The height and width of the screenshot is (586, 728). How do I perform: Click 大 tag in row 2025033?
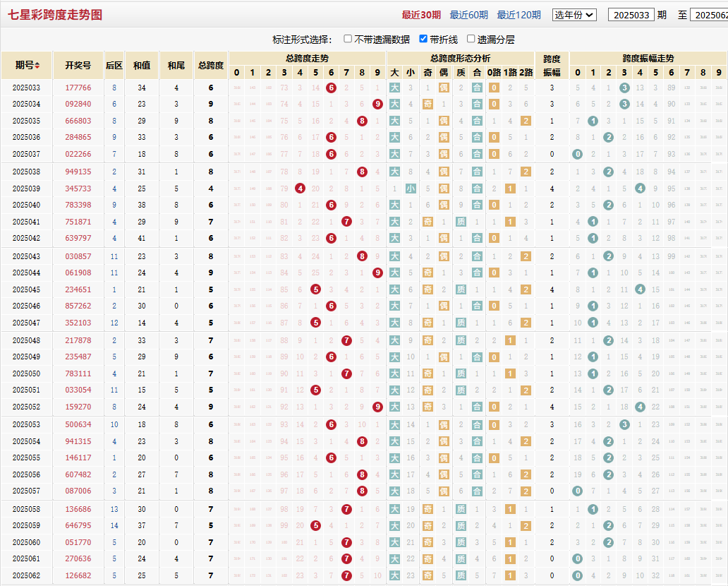click(x=394, y=88)
